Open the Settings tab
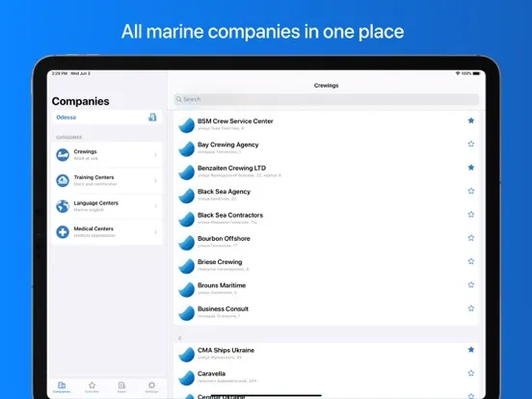 (x=151, y=387)
